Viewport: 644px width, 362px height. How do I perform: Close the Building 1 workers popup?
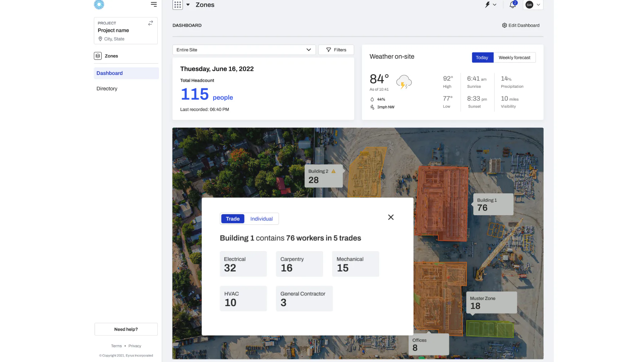[391, 217]
